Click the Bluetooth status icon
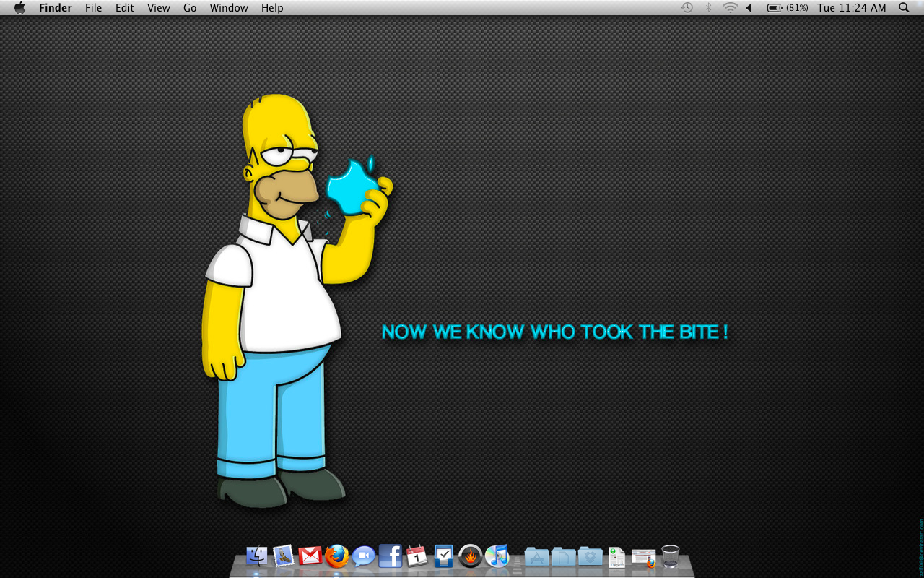924x578 pixels. pos(708,8)
